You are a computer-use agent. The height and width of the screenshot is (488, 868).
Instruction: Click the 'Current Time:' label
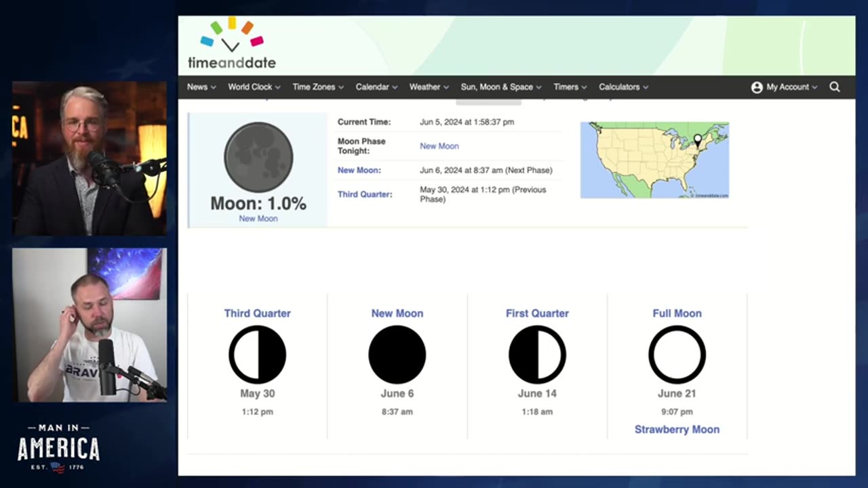pos(364,122)
